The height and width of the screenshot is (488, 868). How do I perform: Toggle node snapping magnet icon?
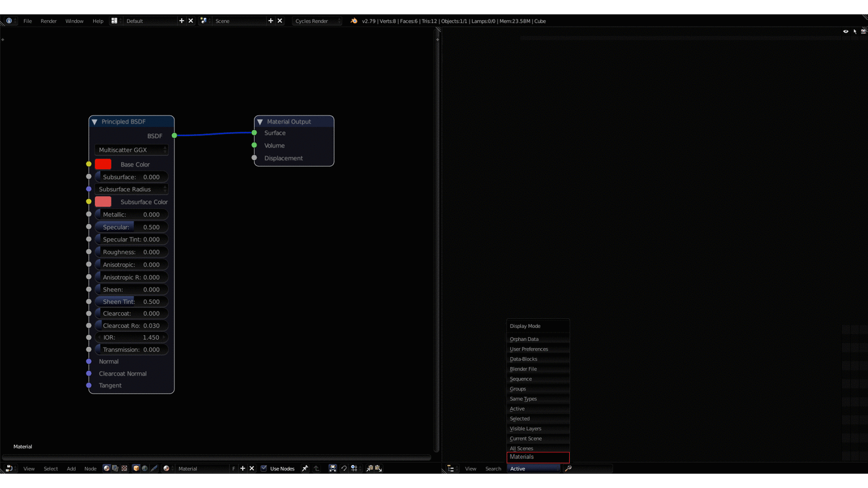pyautogui.click(x=344, y=468)
